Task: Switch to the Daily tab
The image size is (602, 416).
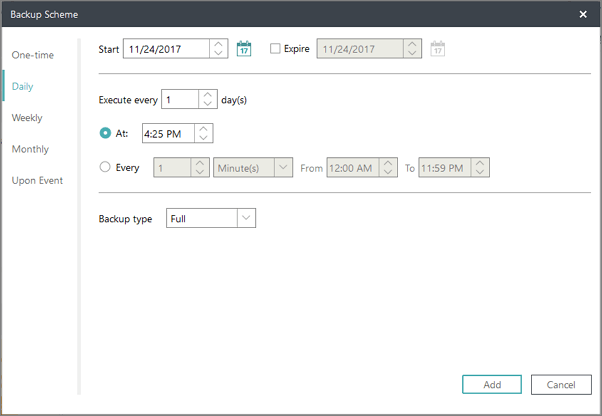Action: click(22, 86)
